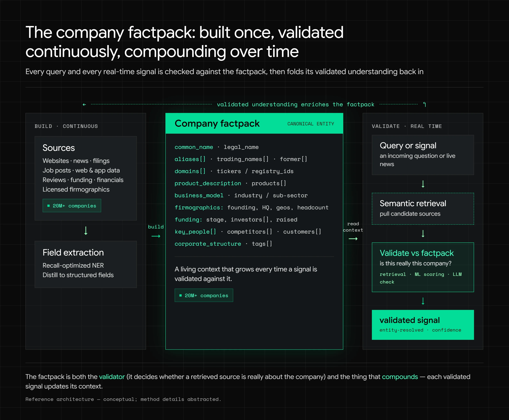The width and height of the screenshot is (509, 420).
Task: Click the green 'validated signal' box
Action: (423, 325)
